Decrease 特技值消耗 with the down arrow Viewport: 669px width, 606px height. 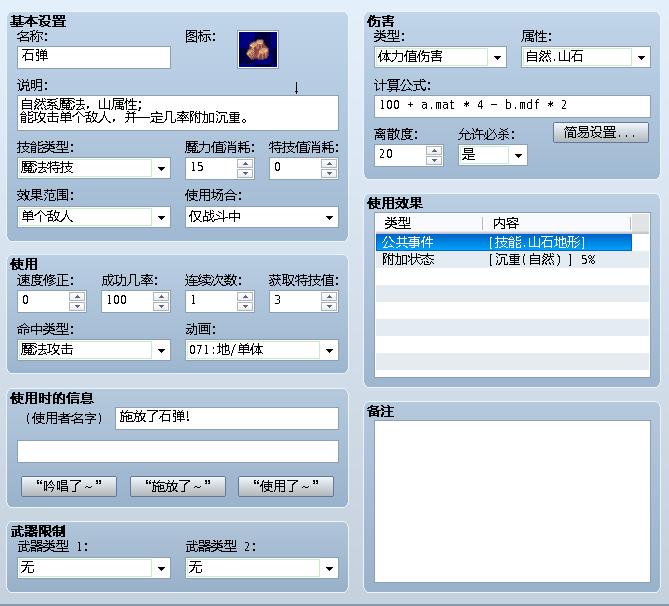tap(329, 173)
